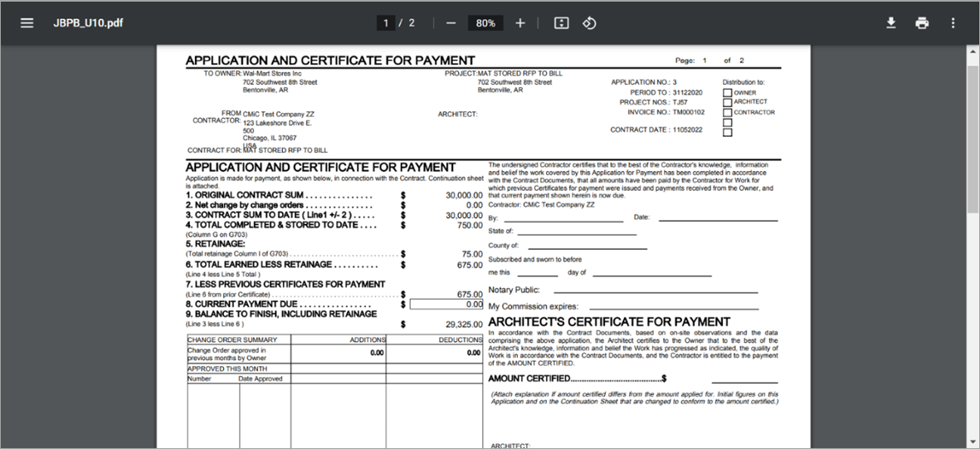
Task: Click the scrollbar up arrow
Action: (973, 51)
